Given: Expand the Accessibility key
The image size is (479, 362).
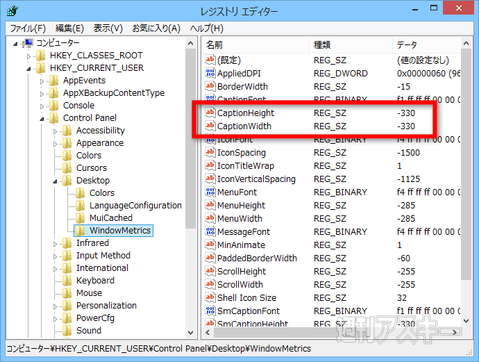Looking at the screenshot, I should pyautogui.click(x=55, y=131).
